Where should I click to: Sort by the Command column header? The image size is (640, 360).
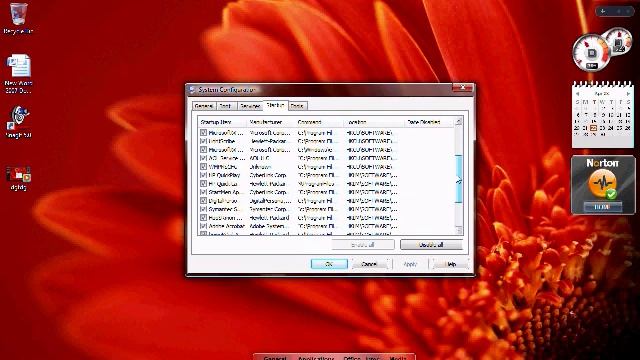(x=320, y=122)
